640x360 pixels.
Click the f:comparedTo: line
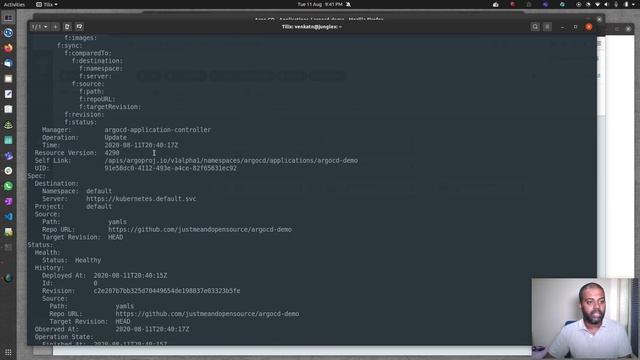(88, 53)
